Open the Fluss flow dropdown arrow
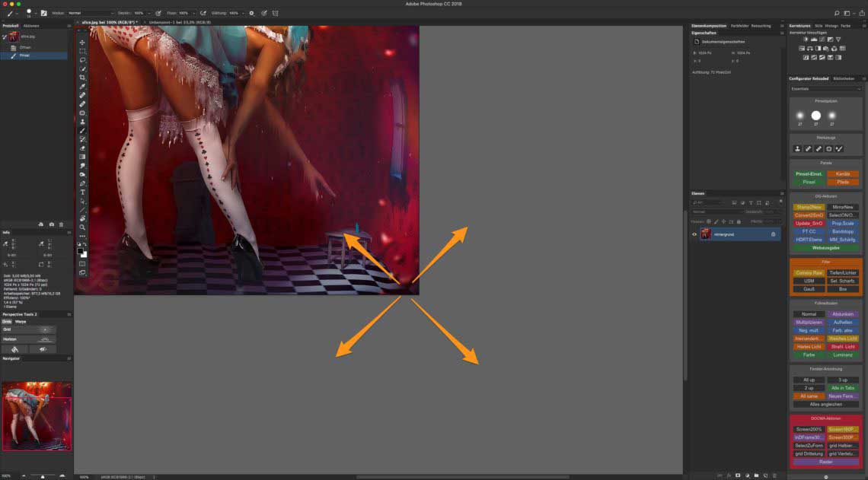This screenshot has height=480, width=868. (193, 13)
